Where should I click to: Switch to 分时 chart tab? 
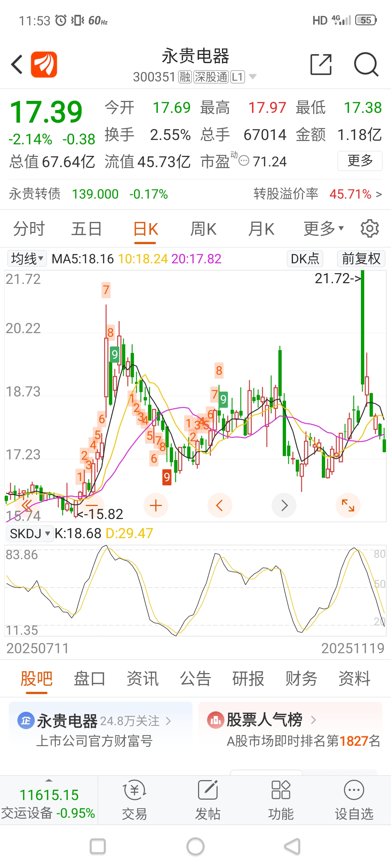coord(29,229)
